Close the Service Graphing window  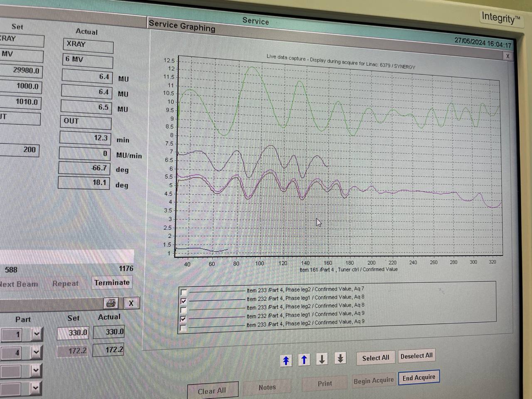(507, 56)
